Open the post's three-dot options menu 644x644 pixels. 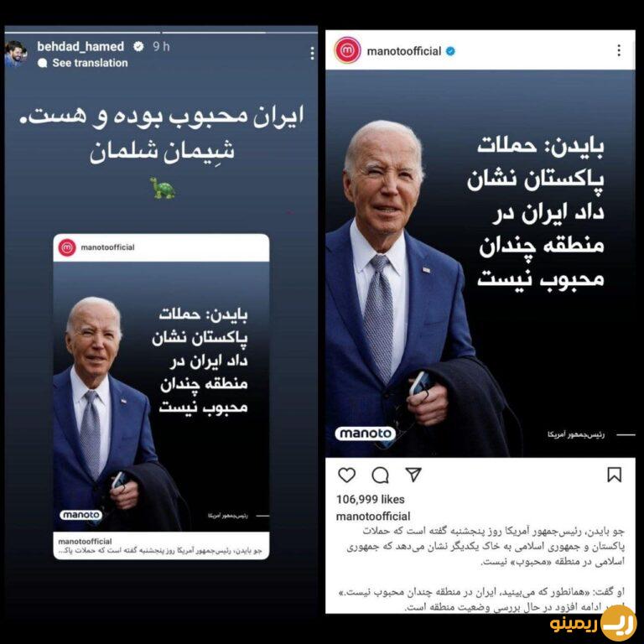pos(619,50)
